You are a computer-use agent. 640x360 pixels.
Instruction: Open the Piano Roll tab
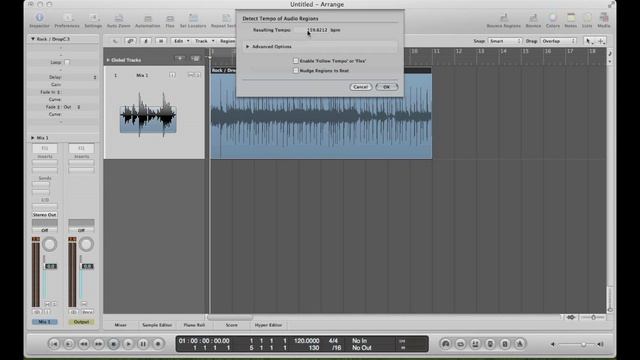pyautogui.click(x=194, y=325)
